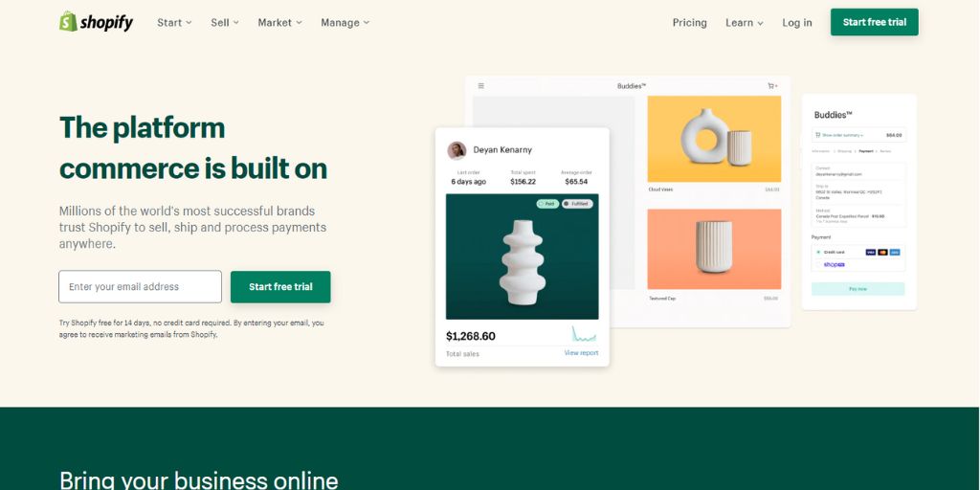Screen dimensions: 980x490
Task: Select the Shop Pay radio option
Action: tap(819, 264)
